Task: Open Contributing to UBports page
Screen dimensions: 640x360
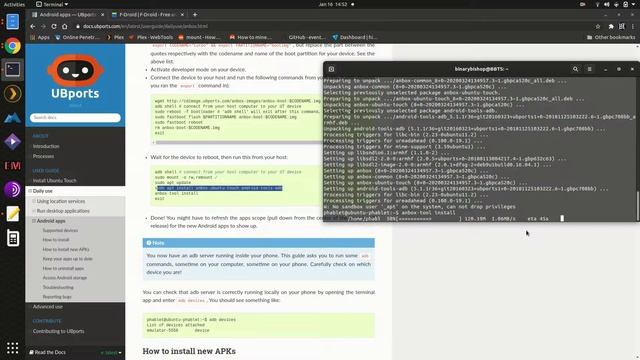Action: pos(58,331)
